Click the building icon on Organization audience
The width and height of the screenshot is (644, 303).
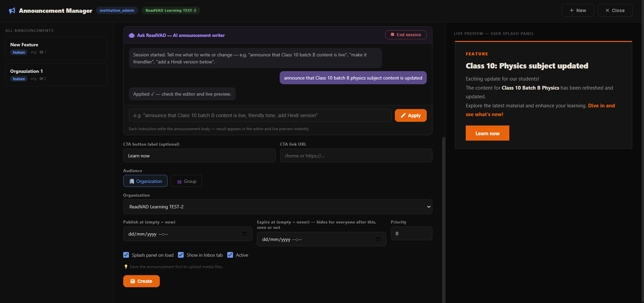132,181
